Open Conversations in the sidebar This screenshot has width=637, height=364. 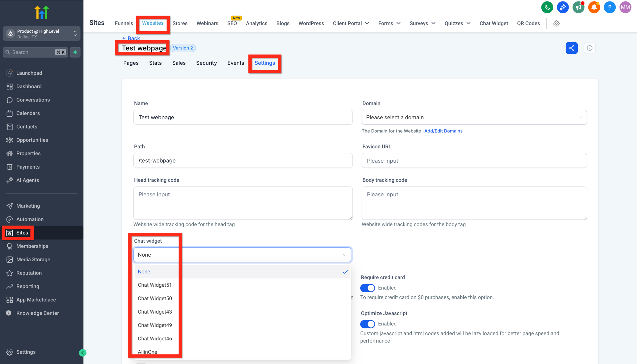[33, 100]
